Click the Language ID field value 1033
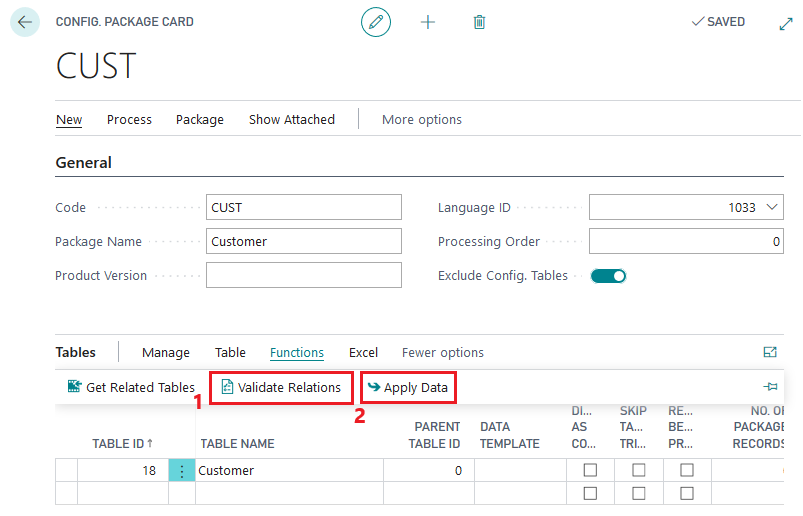803x516 pixels. coord(742,207)
